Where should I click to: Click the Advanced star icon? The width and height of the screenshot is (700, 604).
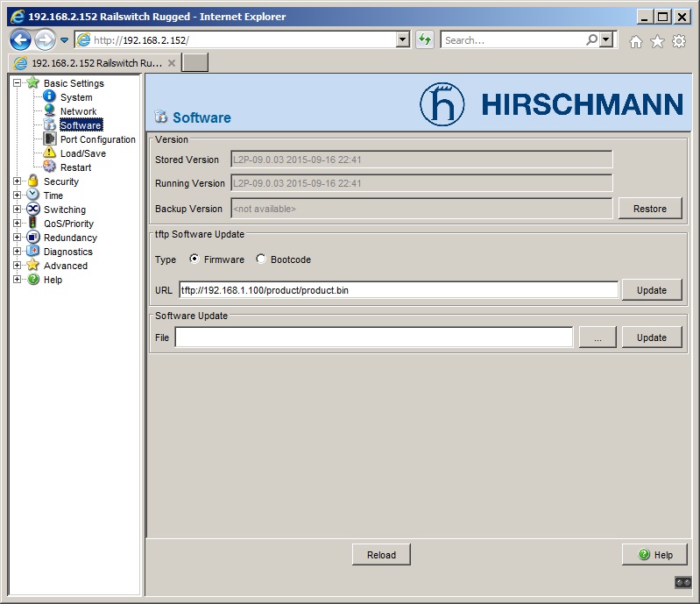pyautogui.click(x=33, y=265)
